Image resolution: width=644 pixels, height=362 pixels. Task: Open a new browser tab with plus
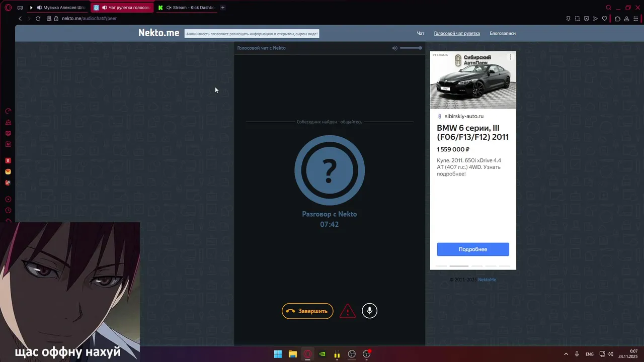pos(223,8)
